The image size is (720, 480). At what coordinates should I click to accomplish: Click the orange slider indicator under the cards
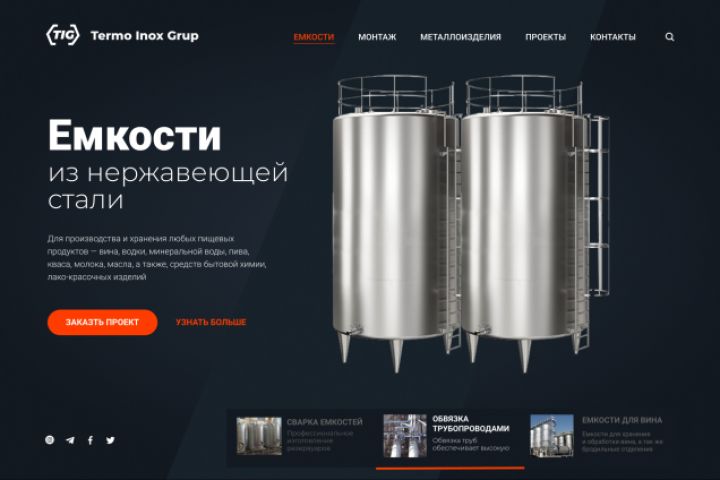(450, 468)
